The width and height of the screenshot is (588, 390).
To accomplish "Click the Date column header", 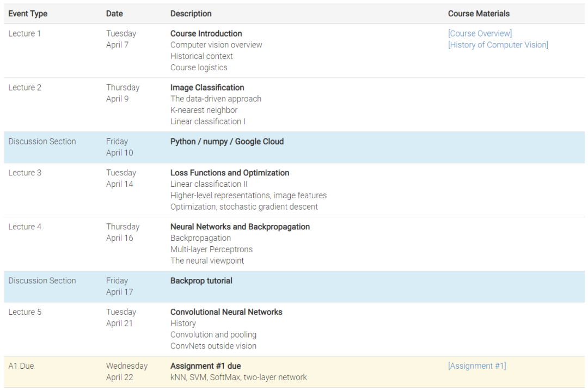I will point(114,14).
